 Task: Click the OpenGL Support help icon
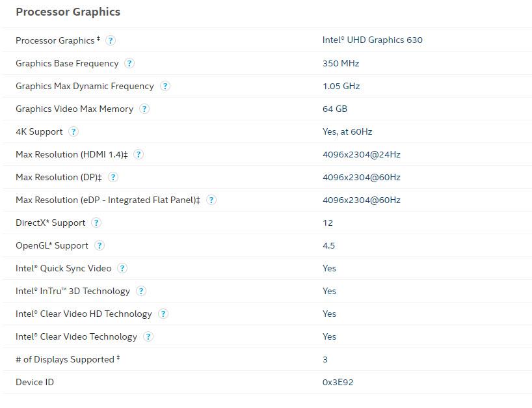click(99, 245)
